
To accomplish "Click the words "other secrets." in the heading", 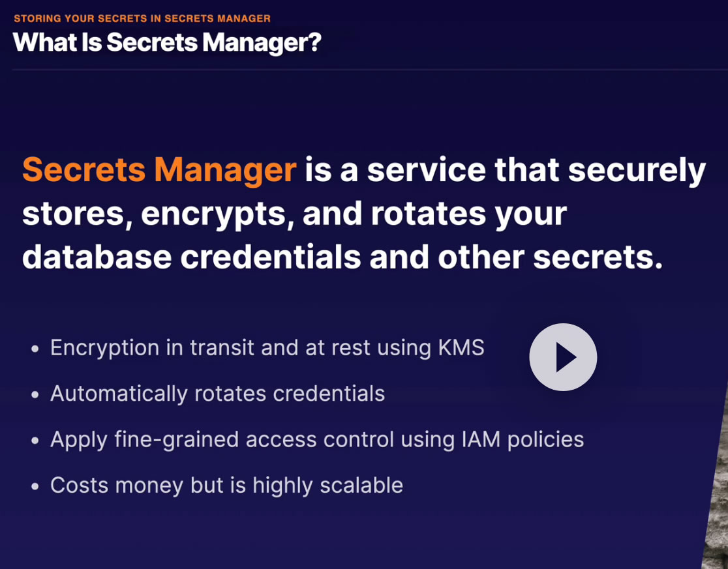I will tap(550, 257).
